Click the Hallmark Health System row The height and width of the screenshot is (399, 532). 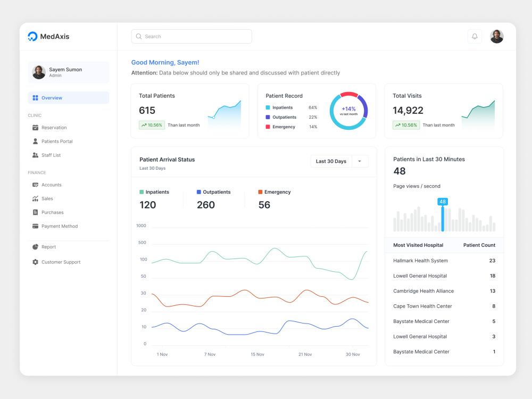444,261
